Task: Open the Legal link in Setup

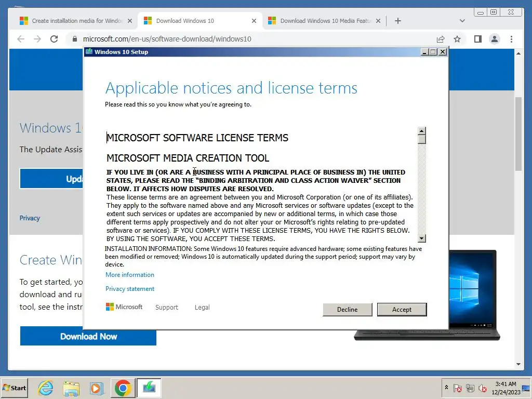Action: click(x=202, y=307)
